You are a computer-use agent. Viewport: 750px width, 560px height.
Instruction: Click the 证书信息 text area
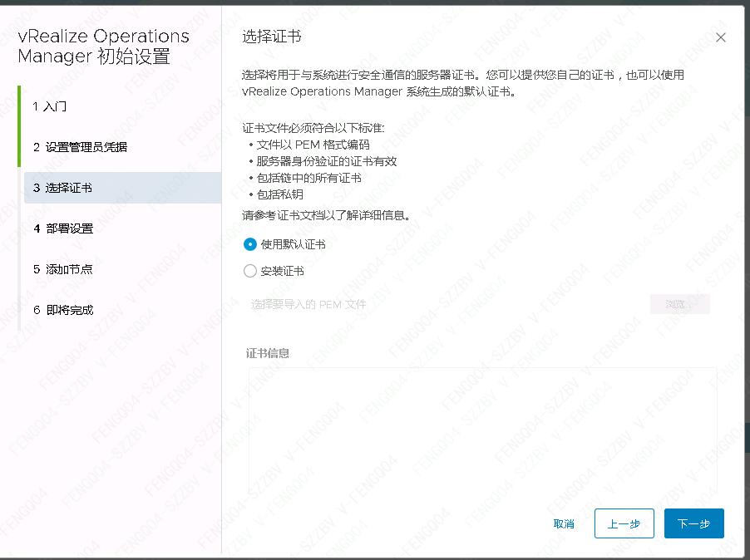point(482,431)
